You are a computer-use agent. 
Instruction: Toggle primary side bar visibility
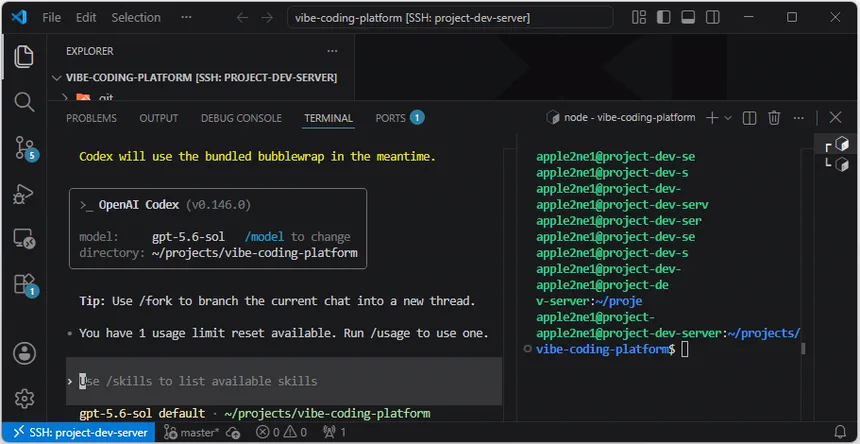pos(664,18)
